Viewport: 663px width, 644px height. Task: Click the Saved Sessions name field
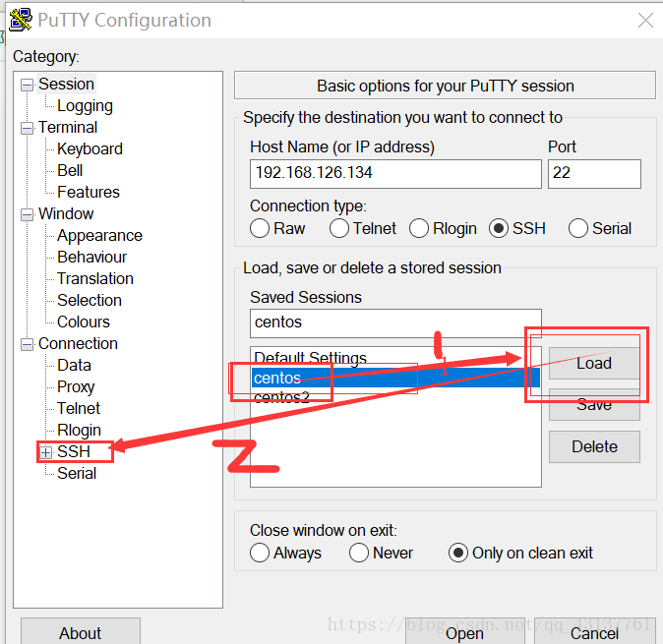[x=395, y=323]
